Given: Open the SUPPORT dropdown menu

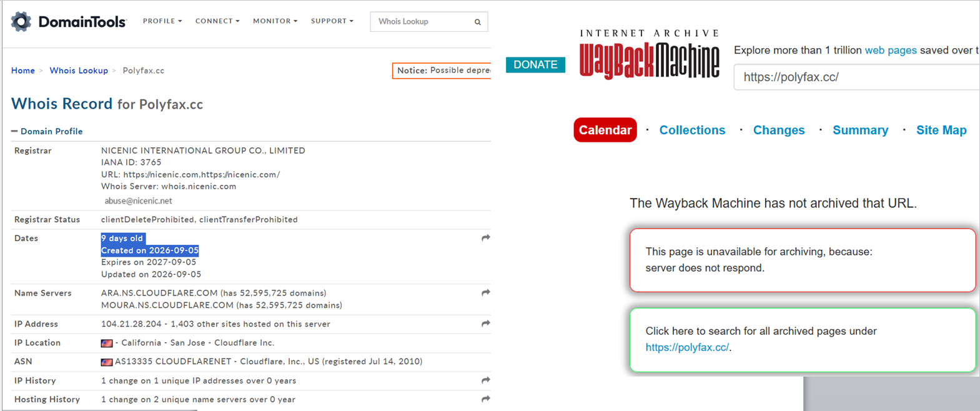Looking at the screenshot, I should click(332, 21).
